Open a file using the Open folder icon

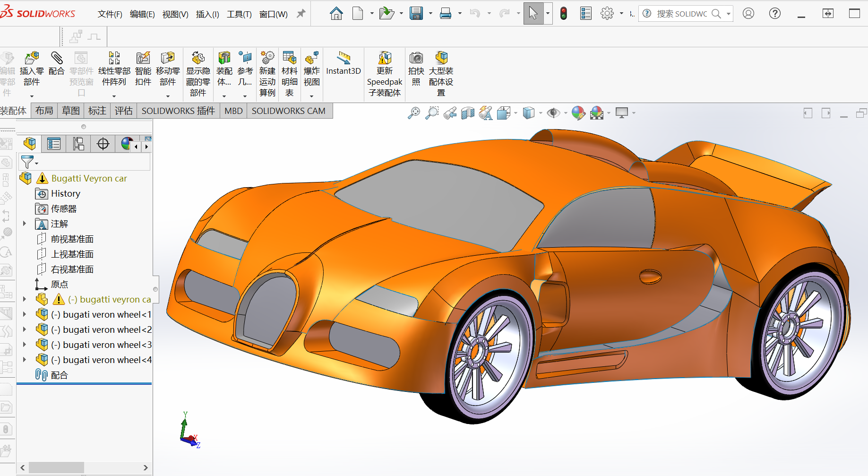coord(387,13)
